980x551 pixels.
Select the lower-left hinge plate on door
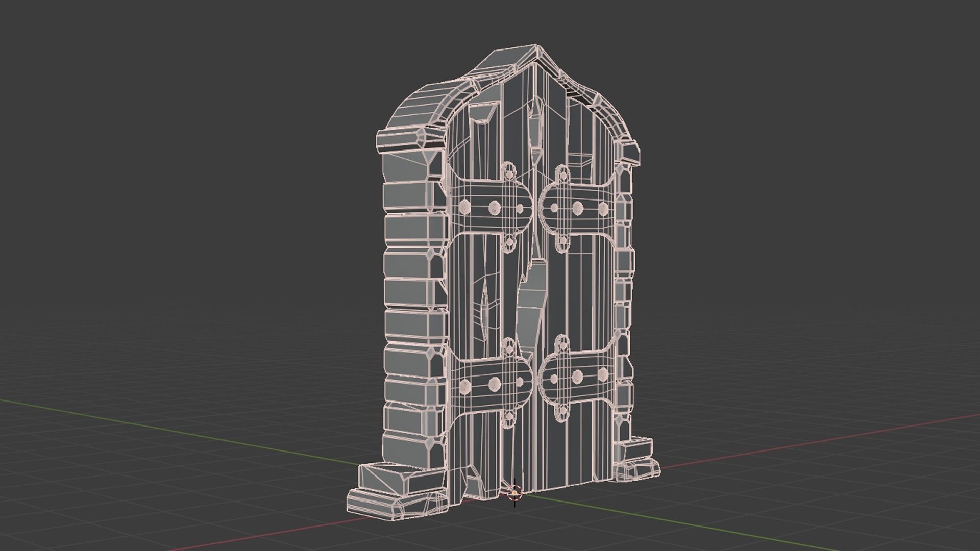[x=491, y=382]
